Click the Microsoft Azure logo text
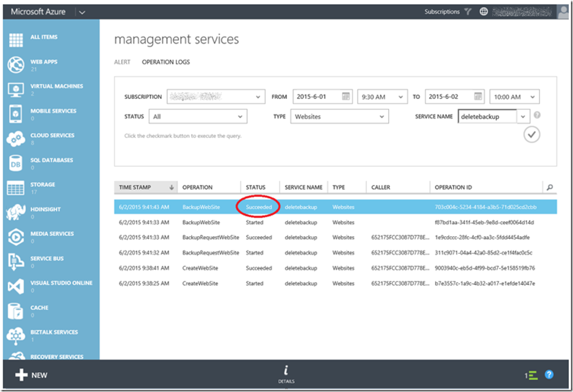573x392 pixels. [x=38, y=12]
